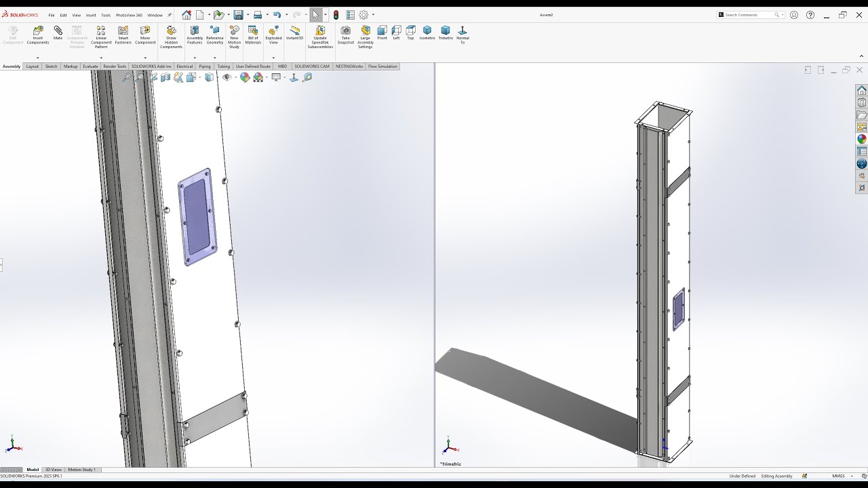This screenshot has width=868, height=488.
Task: Open Large Assembly Settings
Action: 366,37
